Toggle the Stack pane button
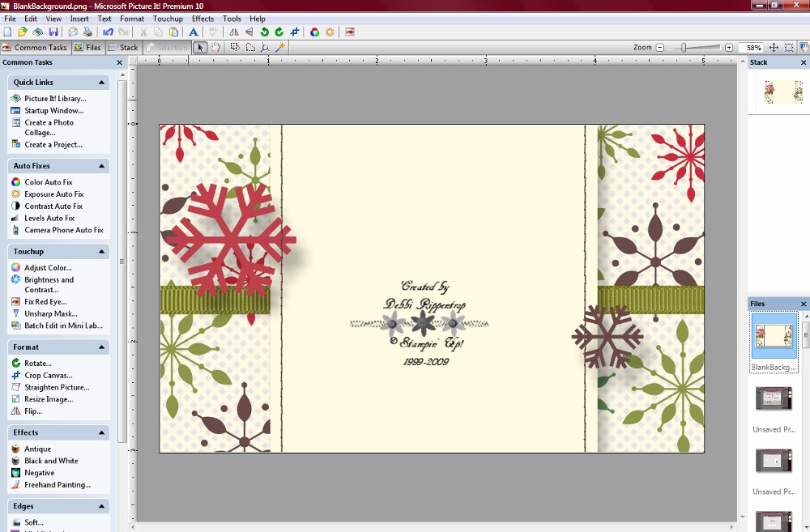 [123, 48]
